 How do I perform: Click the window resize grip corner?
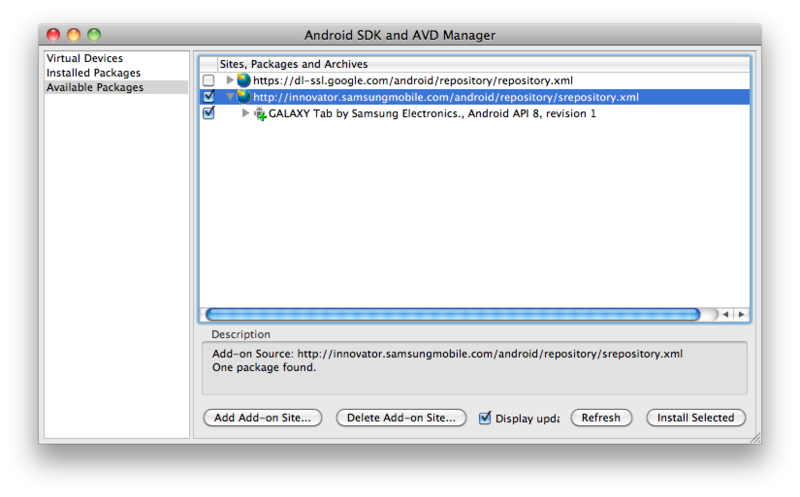[756, 438]
